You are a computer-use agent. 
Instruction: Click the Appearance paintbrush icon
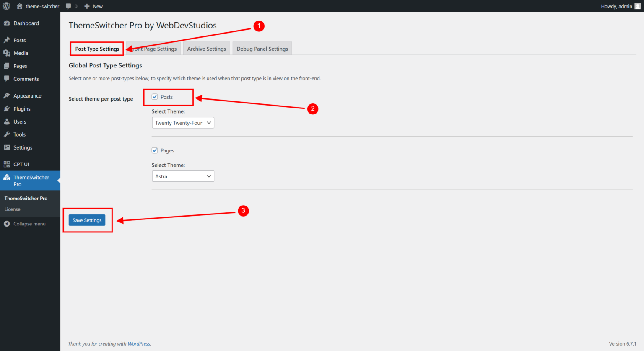pos(7,95)
